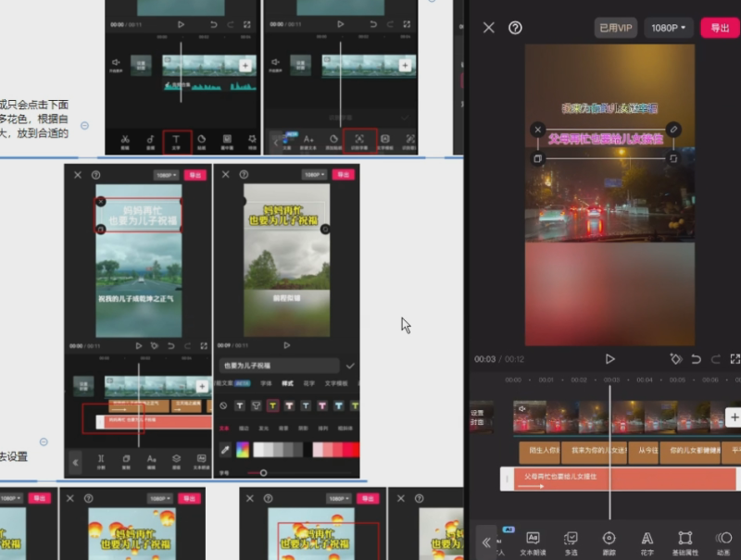The image size is (741, 560).
Task: Collapse the toolbar with the double-chevron back button
Action: pos(486,543)
